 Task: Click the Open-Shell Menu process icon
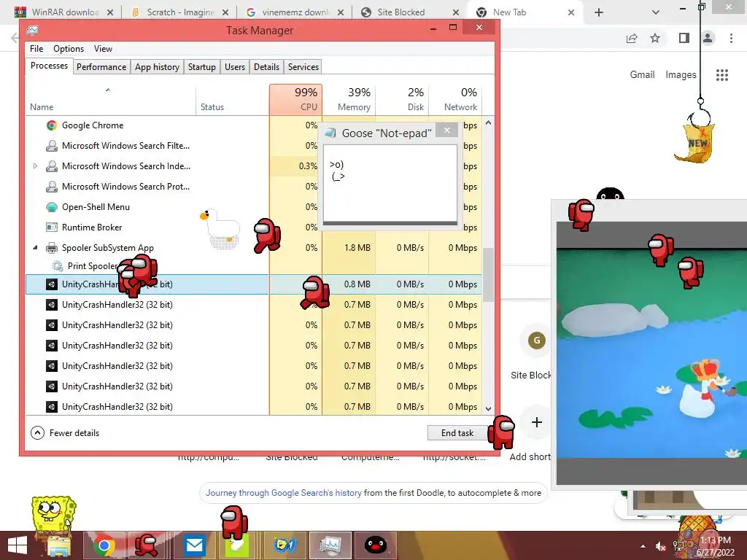[52, 207]
